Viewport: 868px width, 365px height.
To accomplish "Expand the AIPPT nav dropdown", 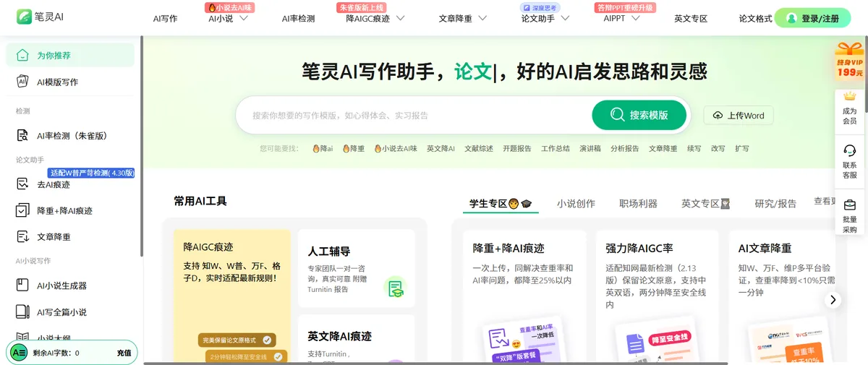I will click(635, 19).
